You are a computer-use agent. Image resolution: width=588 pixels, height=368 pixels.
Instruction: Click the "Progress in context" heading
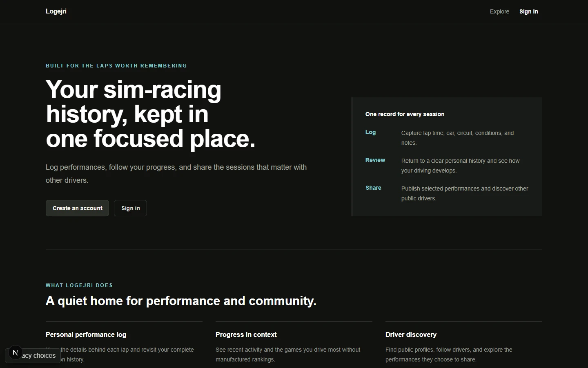(246, 334)
